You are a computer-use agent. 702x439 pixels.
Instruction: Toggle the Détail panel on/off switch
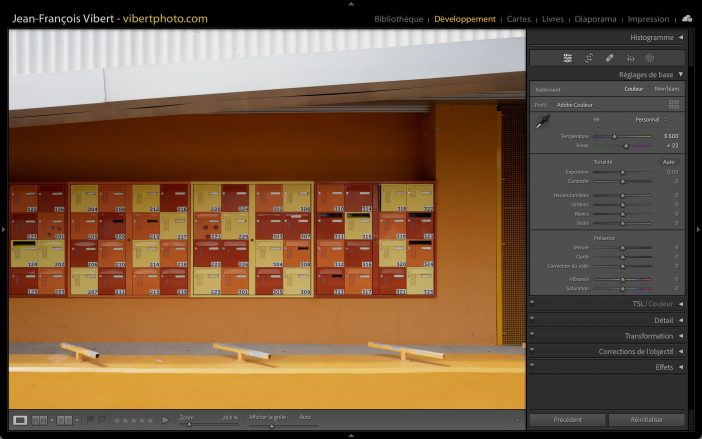coord(532,320)
